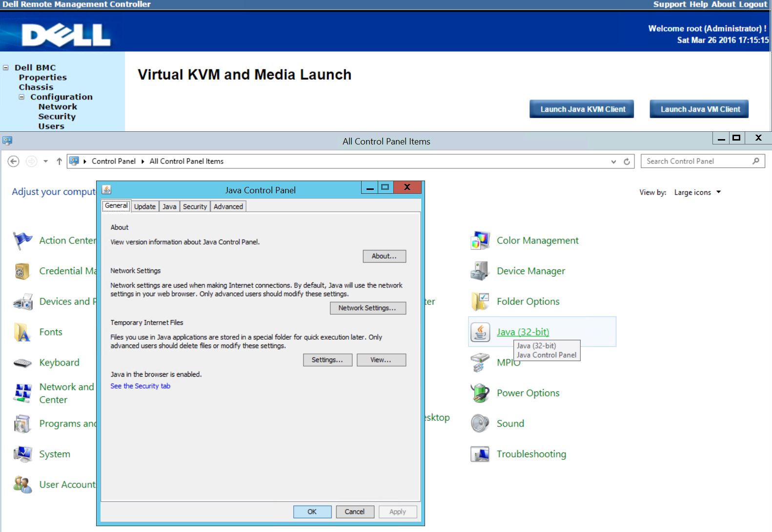Click Logout in the Dell header
Viewport: 772px width, 532px height.
coord(753,4)
